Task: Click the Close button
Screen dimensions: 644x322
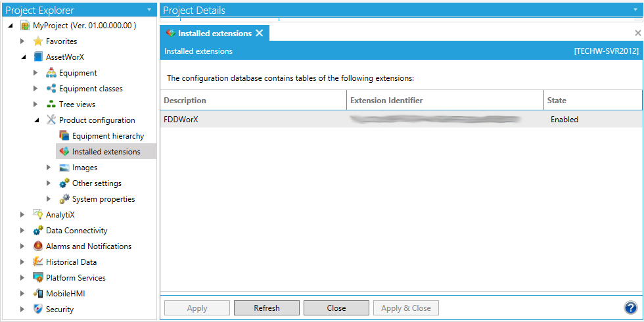Action: 336,308
